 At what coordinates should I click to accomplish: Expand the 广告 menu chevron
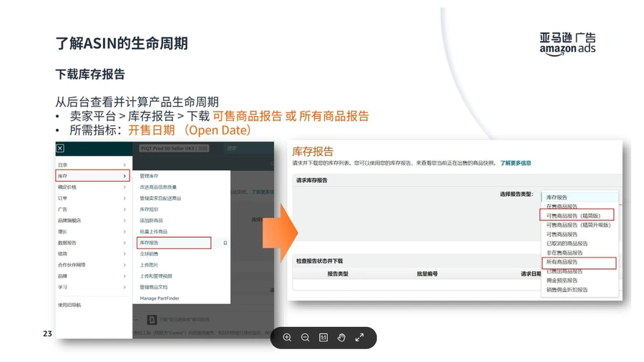click(x=125, y=210)
